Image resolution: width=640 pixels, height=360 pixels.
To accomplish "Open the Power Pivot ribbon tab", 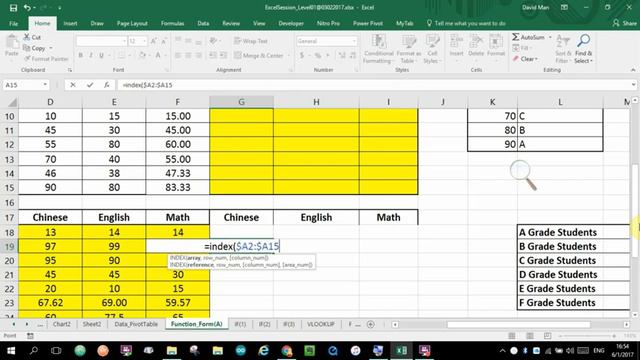I will pos(368,23).
